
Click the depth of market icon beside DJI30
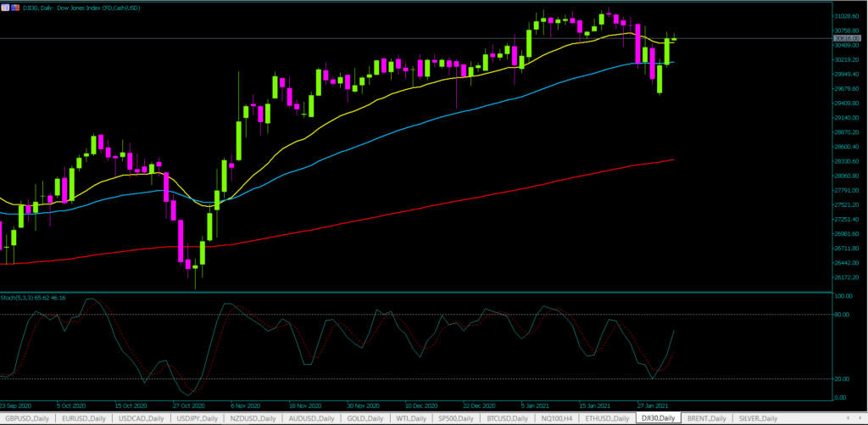pyautogui.click(x=14, y=8)
